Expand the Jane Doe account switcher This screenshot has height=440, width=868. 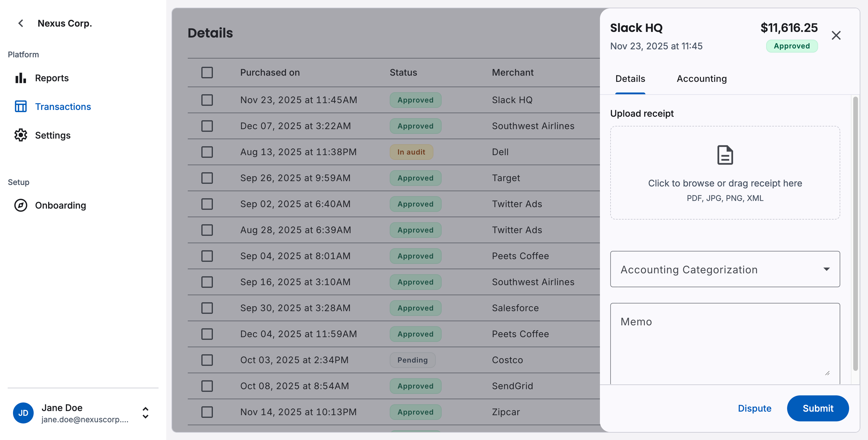145,413
